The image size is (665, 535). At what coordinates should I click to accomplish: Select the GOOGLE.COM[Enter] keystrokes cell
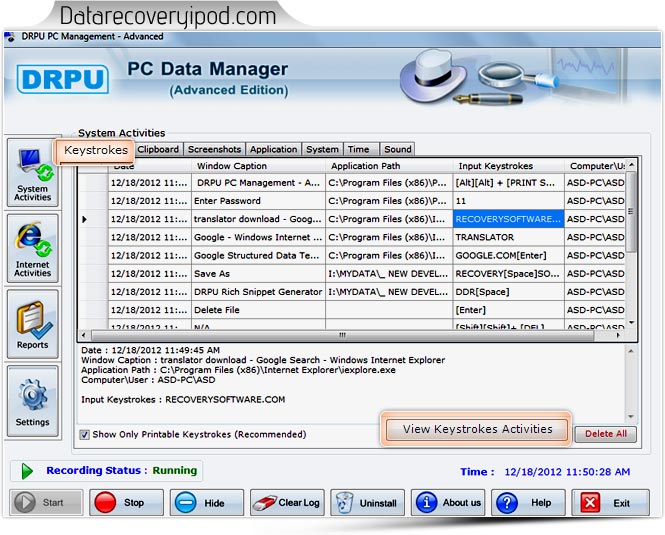coord(509,255)
